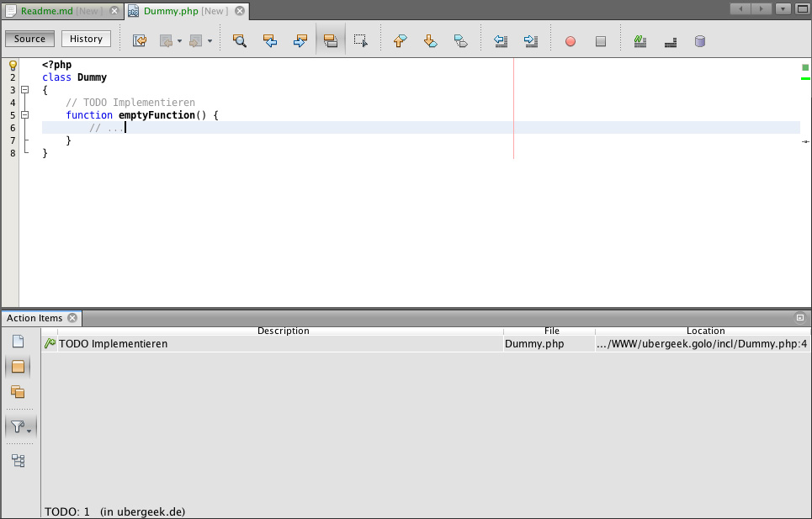This screenshot has width=812, height=519.
Task: Click Shift Line Left icon
Action: (501, 41)
